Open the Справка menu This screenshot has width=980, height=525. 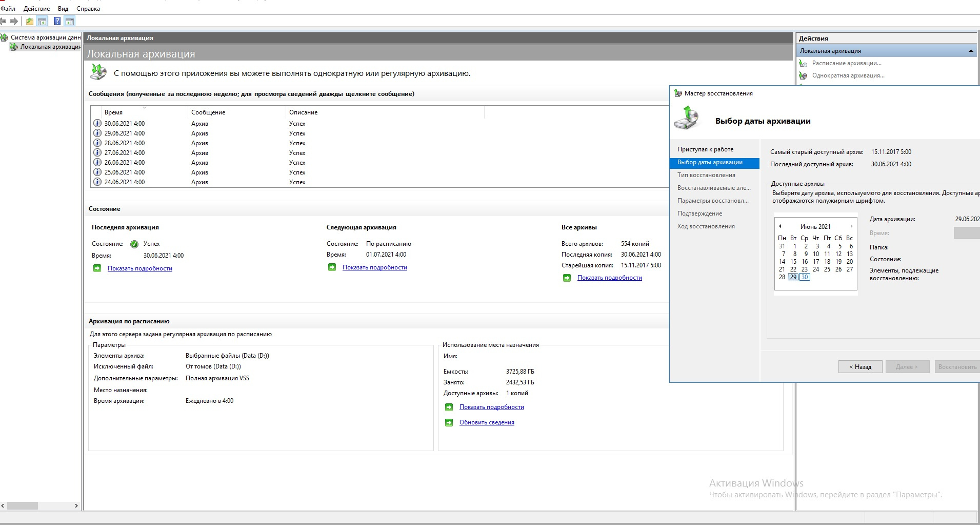(x=88, y=9)
